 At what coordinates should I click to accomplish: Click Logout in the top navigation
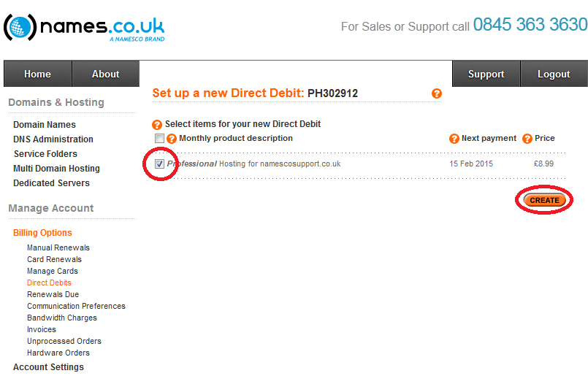point(554,74)
